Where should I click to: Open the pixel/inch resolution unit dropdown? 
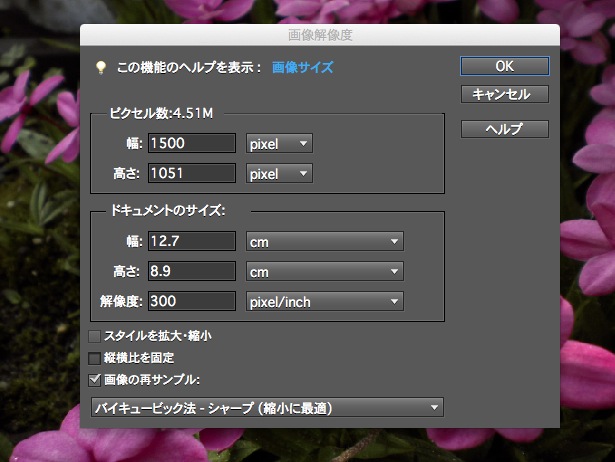(324, 301)
